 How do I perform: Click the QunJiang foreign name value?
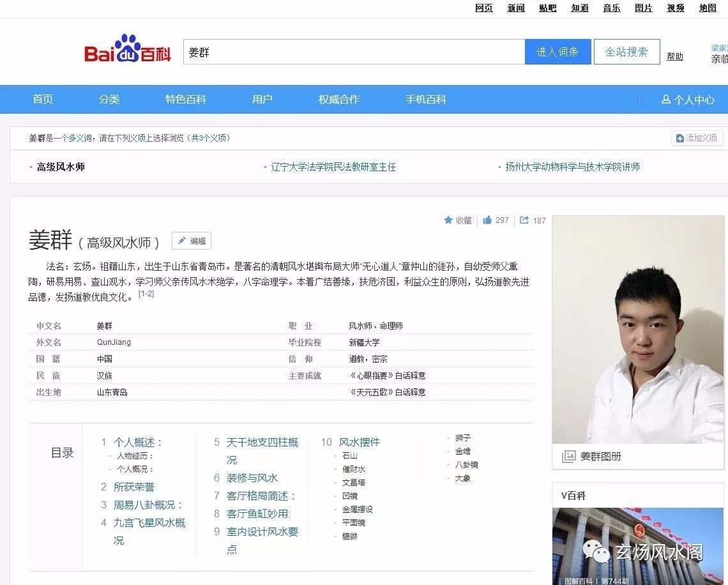[114, 342]
